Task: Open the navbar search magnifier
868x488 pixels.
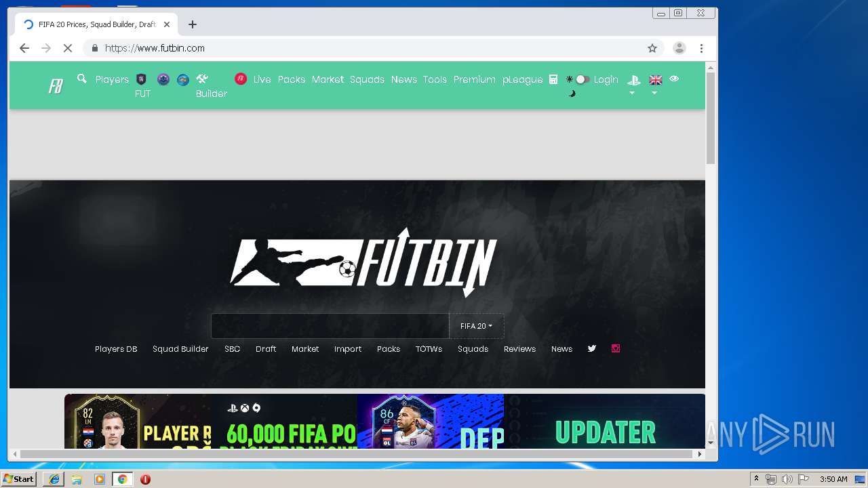Action: (82, 79)
